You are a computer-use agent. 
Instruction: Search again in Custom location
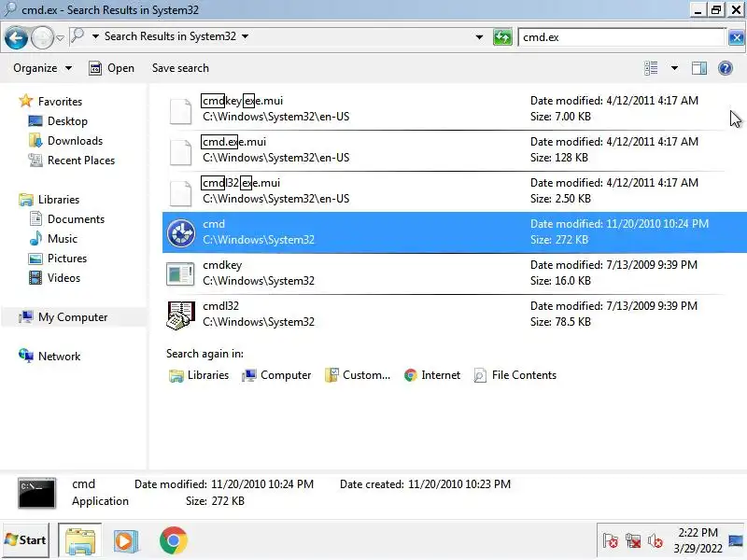(358, 375)
